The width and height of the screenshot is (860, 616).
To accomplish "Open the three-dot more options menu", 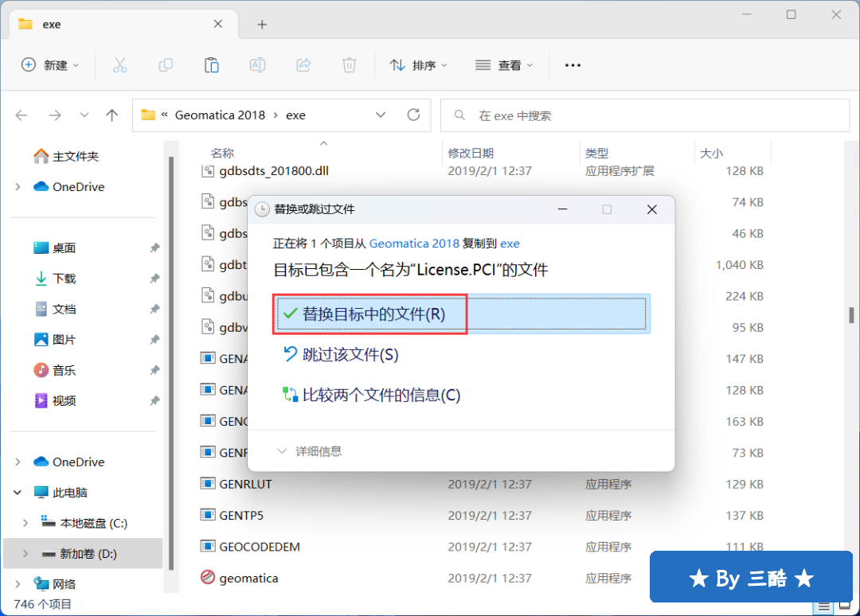I will (573, 65).
